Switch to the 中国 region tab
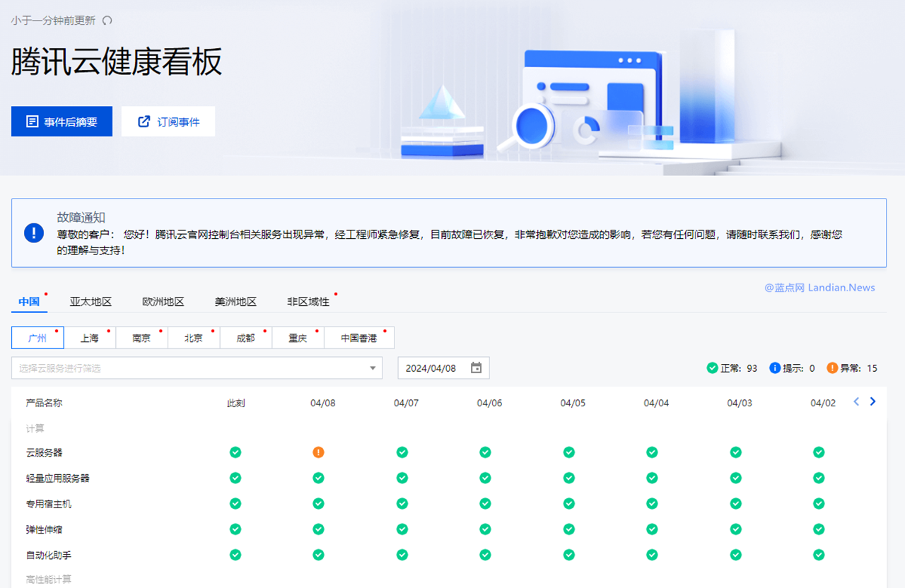This screenshot has height=588, width=905. click(x=29, y=302)
